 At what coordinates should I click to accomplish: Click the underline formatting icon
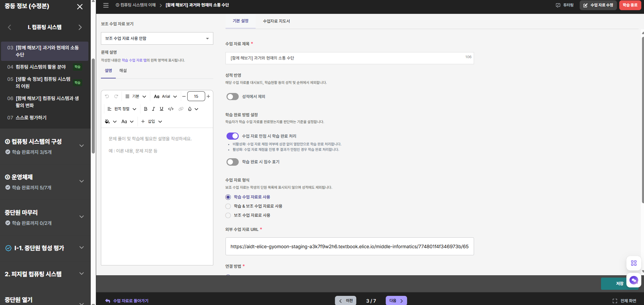(162, 109)
